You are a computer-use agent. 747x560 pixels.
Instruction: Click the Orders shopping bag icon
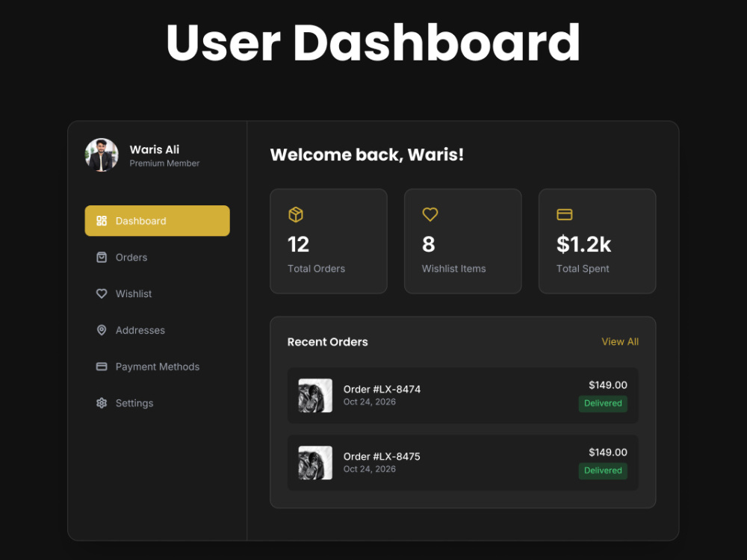coord(102,257)
